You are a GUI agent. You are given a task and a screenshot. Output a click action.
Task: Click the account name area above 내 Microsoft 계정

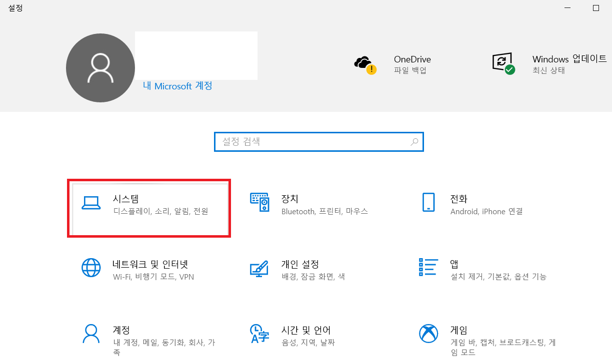[195, 55]
